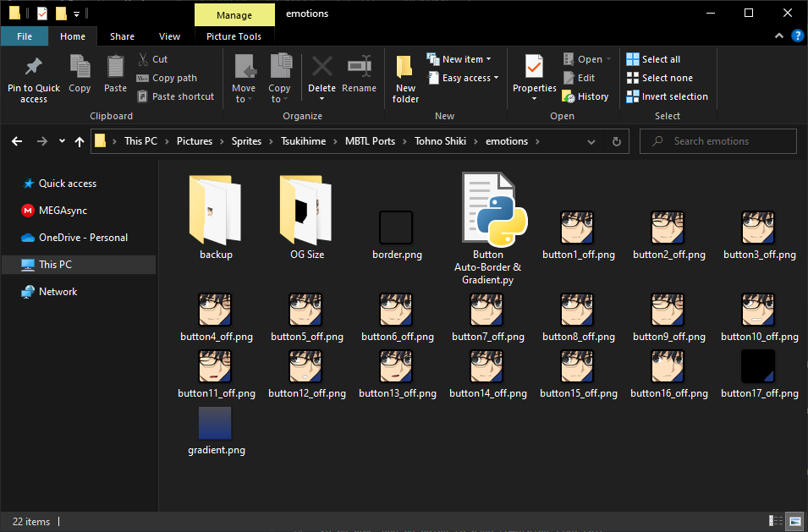Viewport: 808px width, 532px height.
Task: Collapse the ribbon with the caret
Action: 779,36
